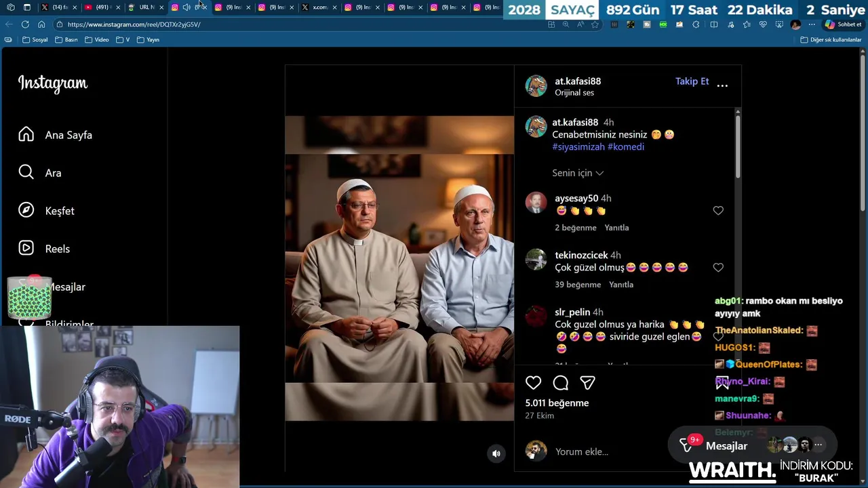The height and width of the screenshot is (488, 868).
Task: Open app launcher icon in address bar
Action: point(551,24)
